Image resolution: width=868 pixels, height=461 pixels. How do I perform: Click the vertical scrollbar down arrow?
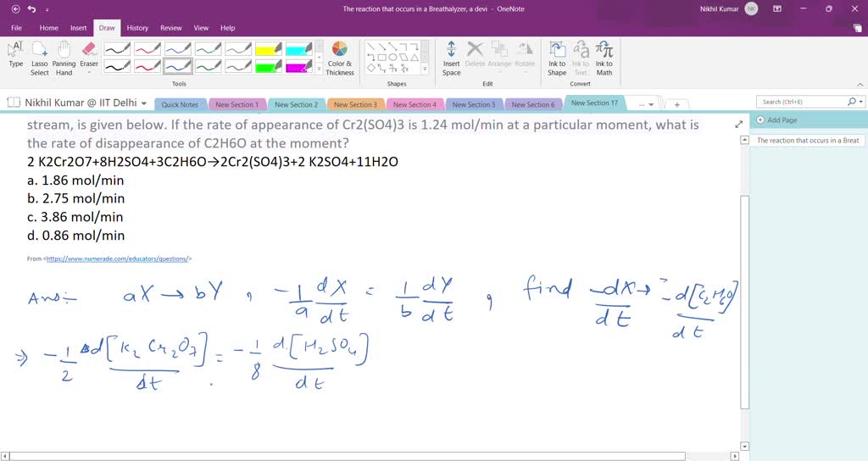(744, 446)
